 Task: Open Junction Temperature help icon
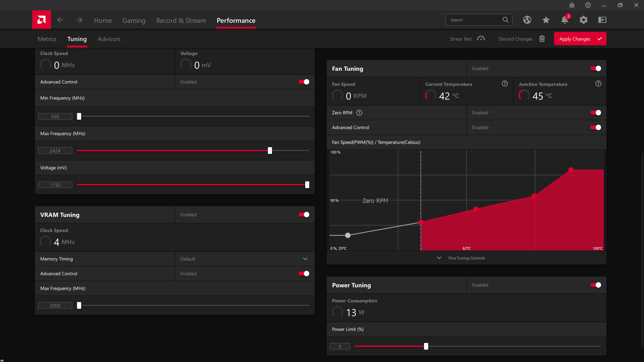(598, 83)
